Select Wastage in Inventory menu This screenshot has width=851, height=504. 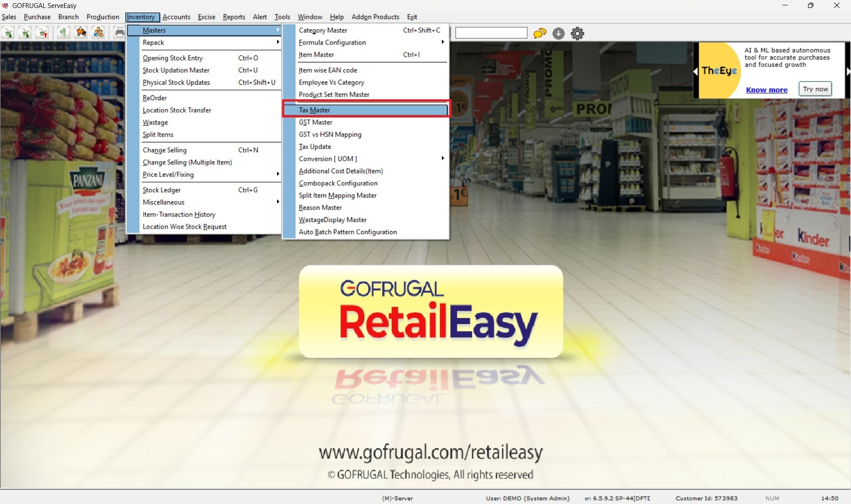pos(204,122)
